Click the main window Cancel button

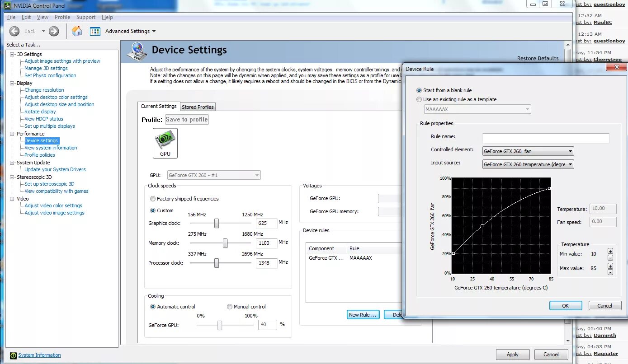(x=551, y=355)
